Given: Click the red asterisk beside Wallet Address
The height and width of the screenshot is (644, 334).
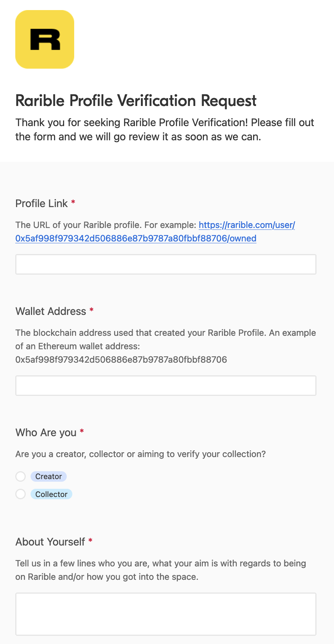Looking at the screenshot, I should [x=91, y=310].
